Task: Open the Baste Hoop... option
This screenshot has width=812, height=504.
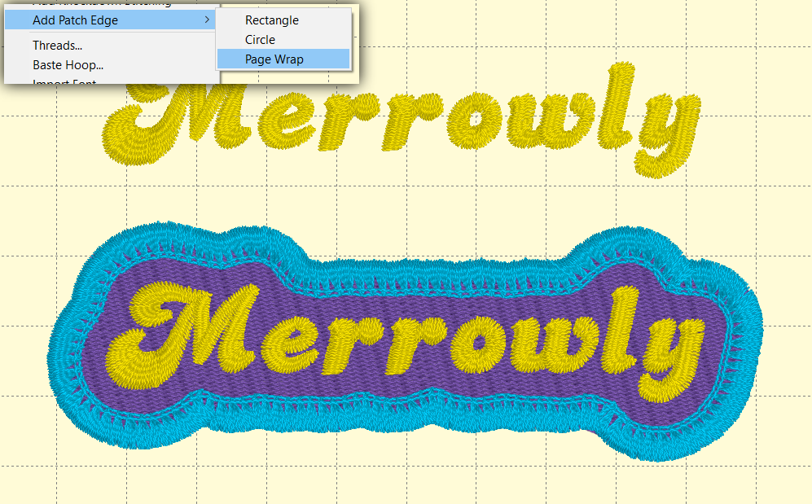Action: tap(68, 64)
